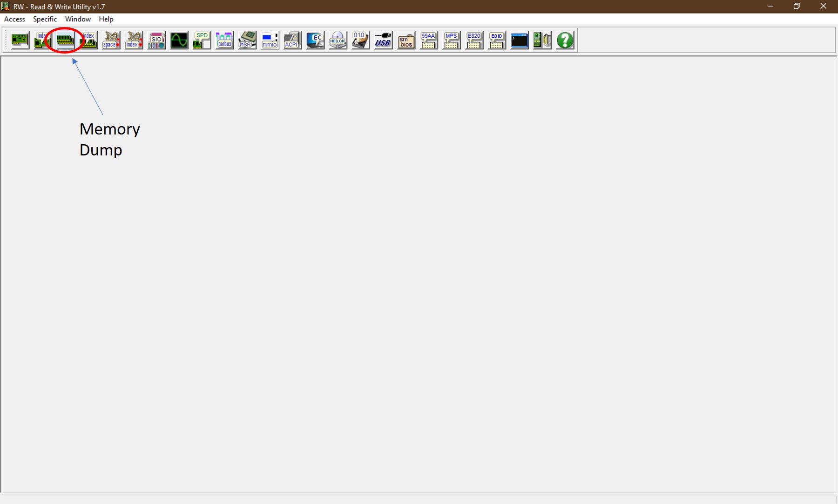
Task: Click the E820 memory map icon
Action: 474,40
